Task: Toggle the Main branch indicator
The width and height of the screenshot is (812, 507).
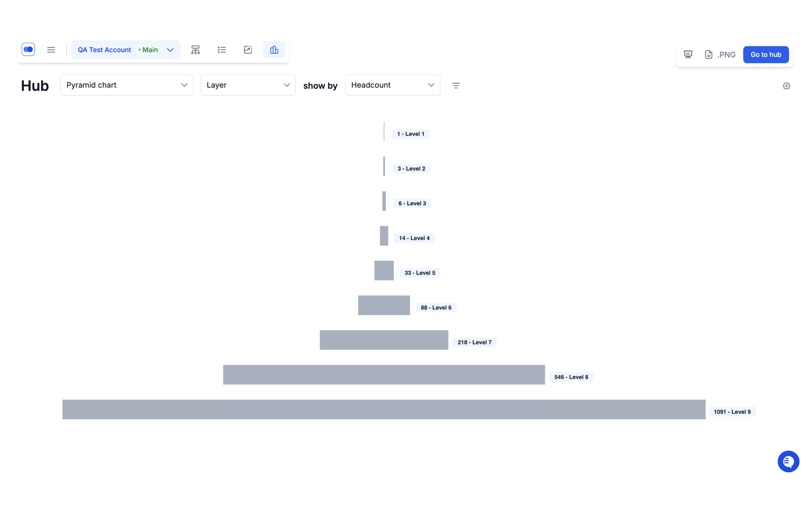Action: click(148, 50)
